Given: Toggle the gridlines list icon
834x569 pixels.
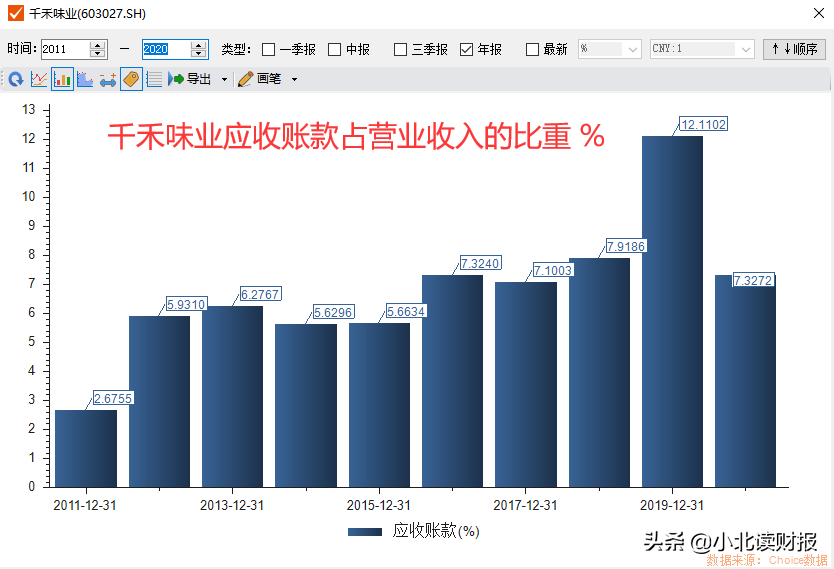Looking at the screenshot, I should (x=154, y=79).
